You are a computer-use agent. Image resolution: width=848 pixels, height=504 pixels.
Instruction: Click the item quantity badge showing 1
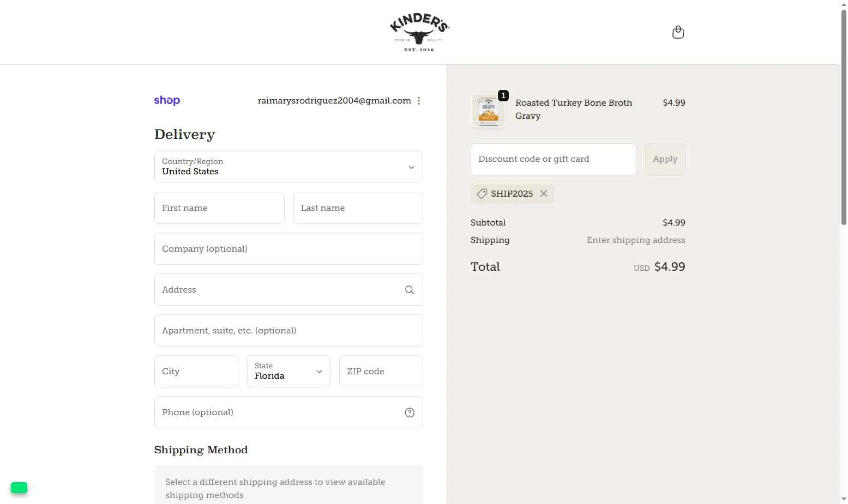[503, 95]
